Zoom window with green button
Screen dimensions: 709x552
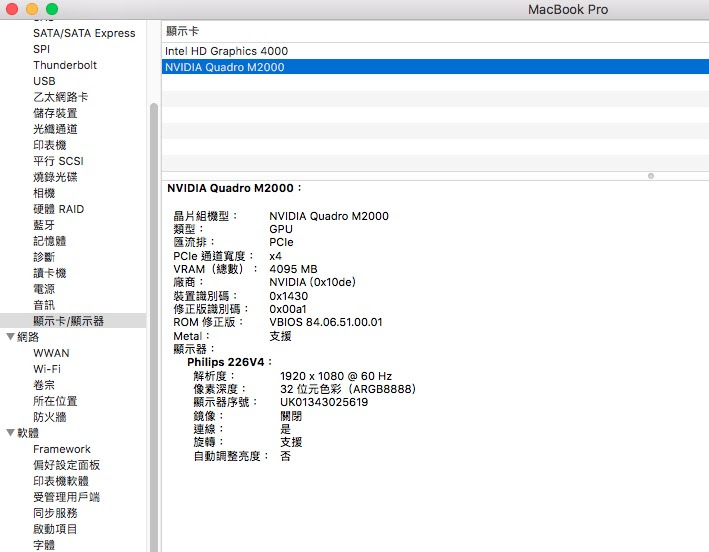click(x=52, y=9)
